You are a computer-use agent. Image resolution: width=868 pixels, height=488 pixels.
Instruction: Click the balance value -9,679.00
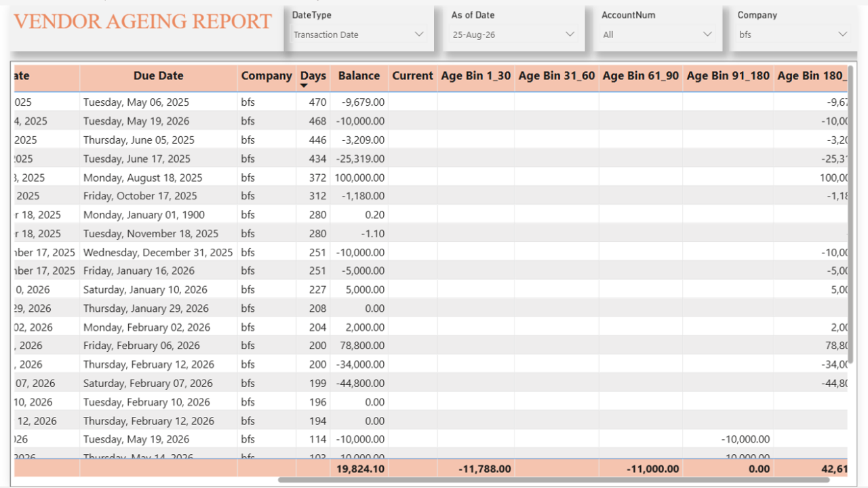(362, 102)
